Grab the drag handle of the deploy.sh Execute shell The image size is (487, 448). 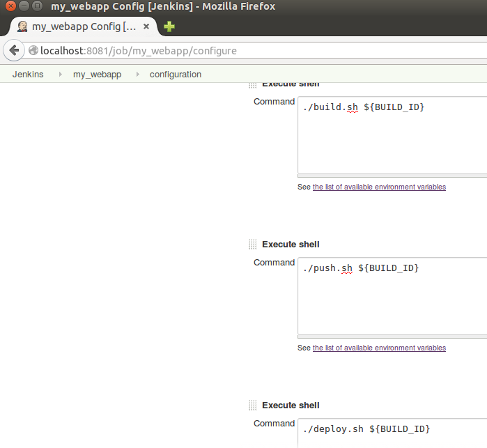253,405
